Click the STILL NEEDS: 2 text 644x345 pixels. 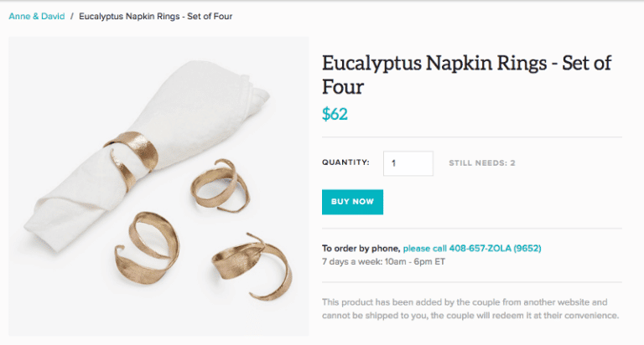click(x=481, y=162)
